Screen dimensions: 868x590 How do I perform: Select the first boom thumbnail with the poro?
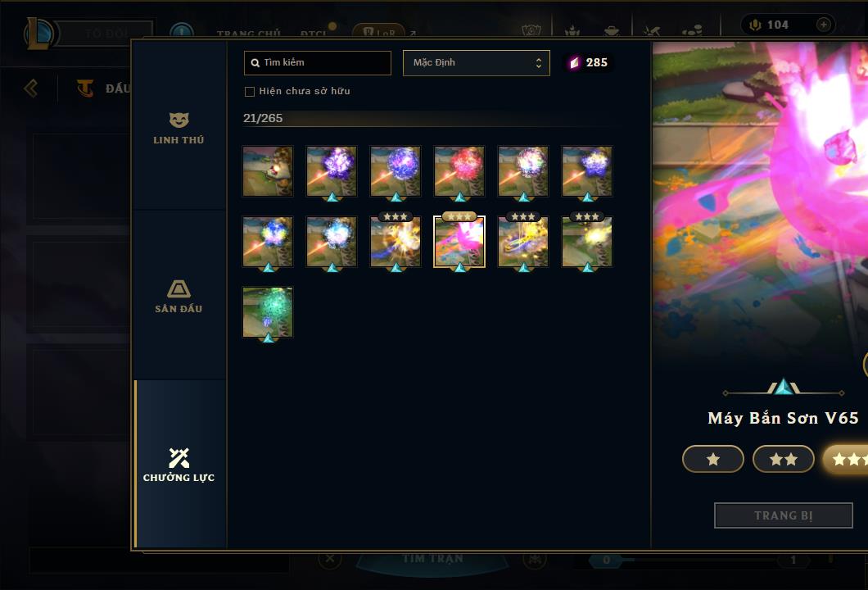point(268,171)
